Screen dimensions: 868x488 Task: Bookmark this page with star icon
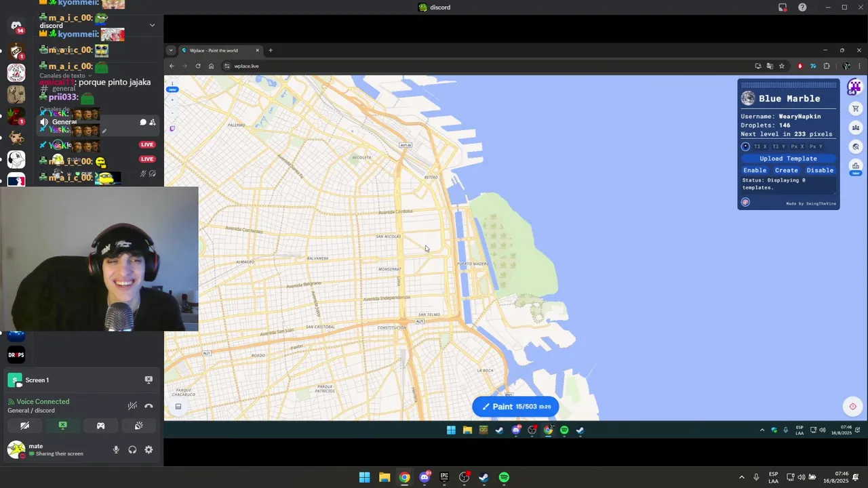(782, 66)
